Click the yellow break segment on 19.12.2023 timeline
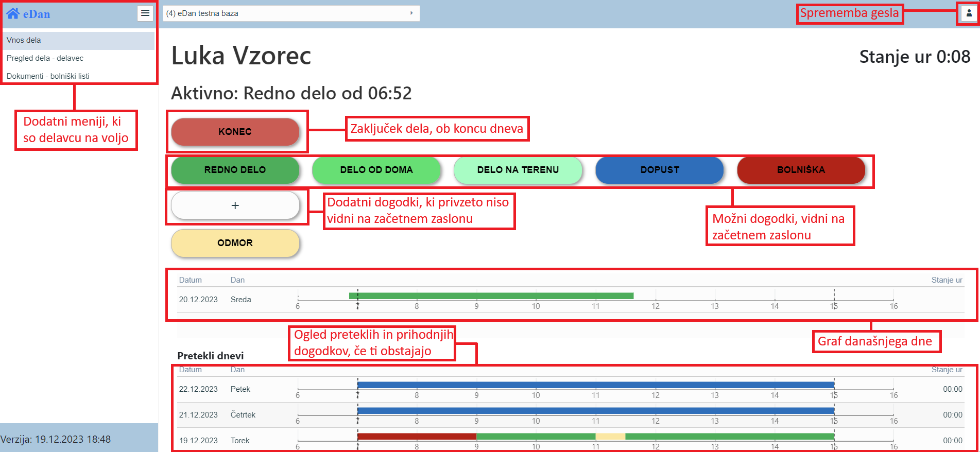The height and width of the screenshot is (452, 980). click(611, 437)
